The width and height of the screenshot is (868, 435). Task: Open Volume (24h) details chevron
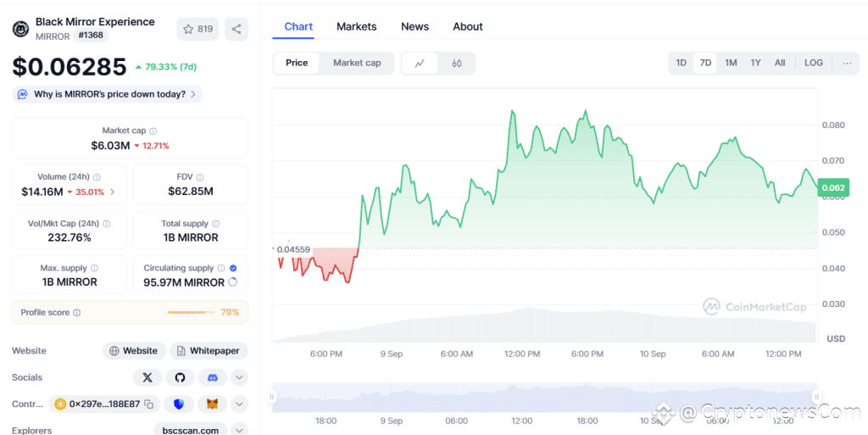(x=113, y=192)
